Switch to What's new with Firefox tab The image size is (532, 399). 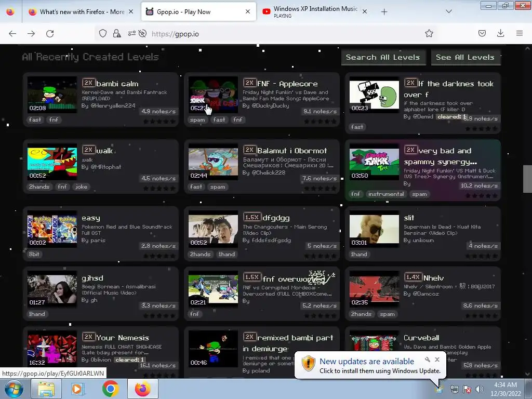82,11
